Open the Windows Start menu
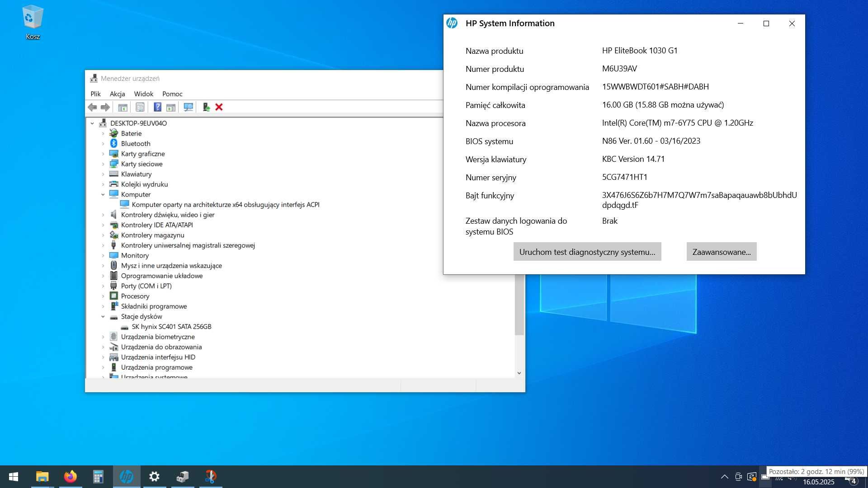Screen dimensions: 868x488 point(14,477)
